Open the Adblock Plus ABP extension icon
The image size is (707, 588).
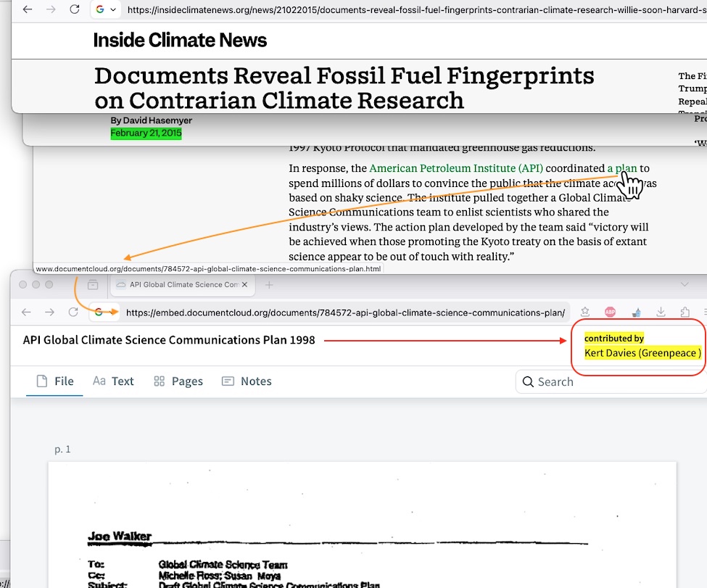click(x=611, y=312)
